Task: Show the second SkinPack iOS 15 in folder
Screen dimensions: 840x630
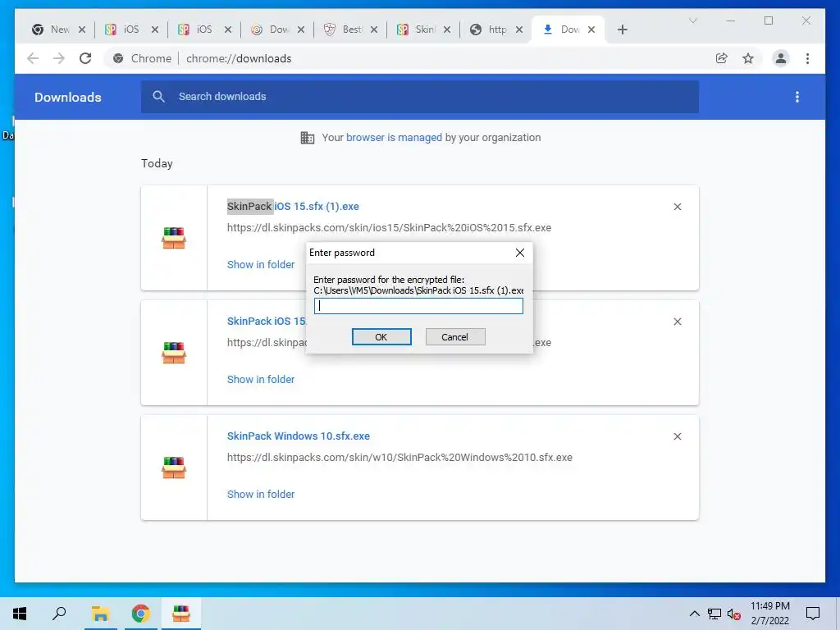Action: tap(261, 379)
